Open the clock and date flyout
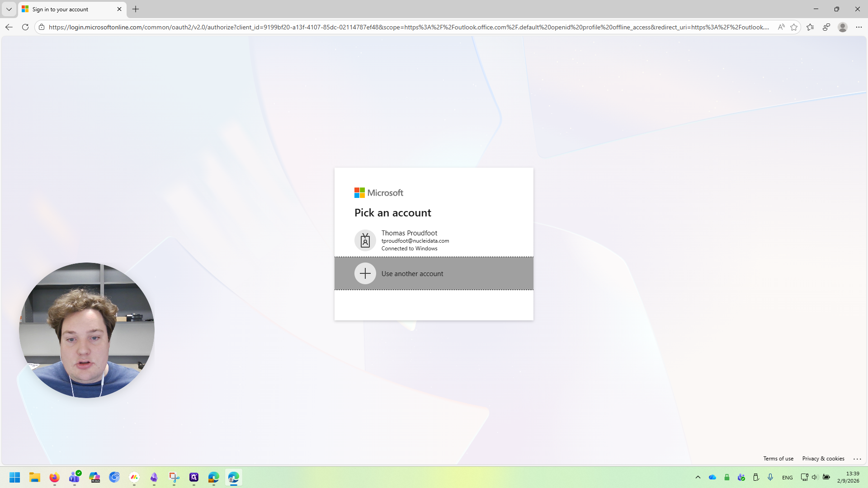The width and height of the screenshot is (868, 488). [x=848, y=477]
